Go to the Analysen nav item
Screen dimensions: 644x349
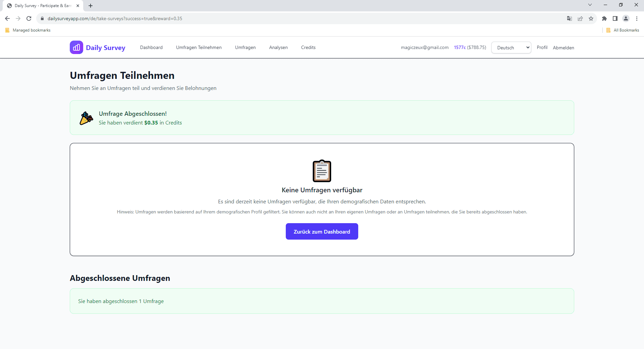[278, 47]
